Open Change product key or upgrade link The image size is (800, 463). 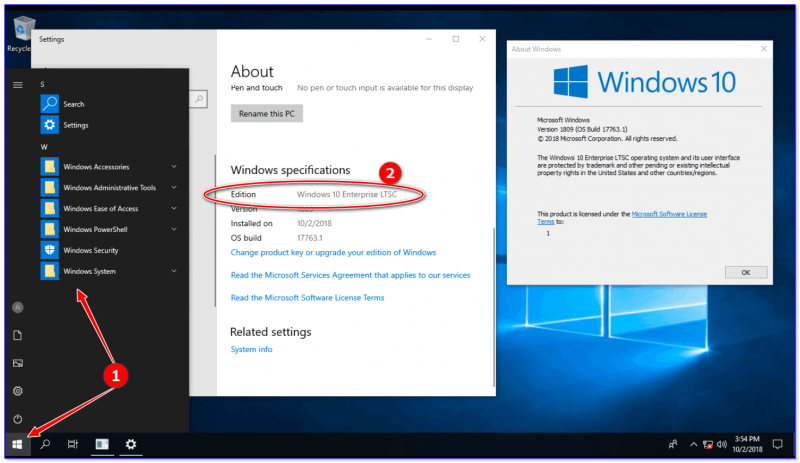click(x=333, y=252)
